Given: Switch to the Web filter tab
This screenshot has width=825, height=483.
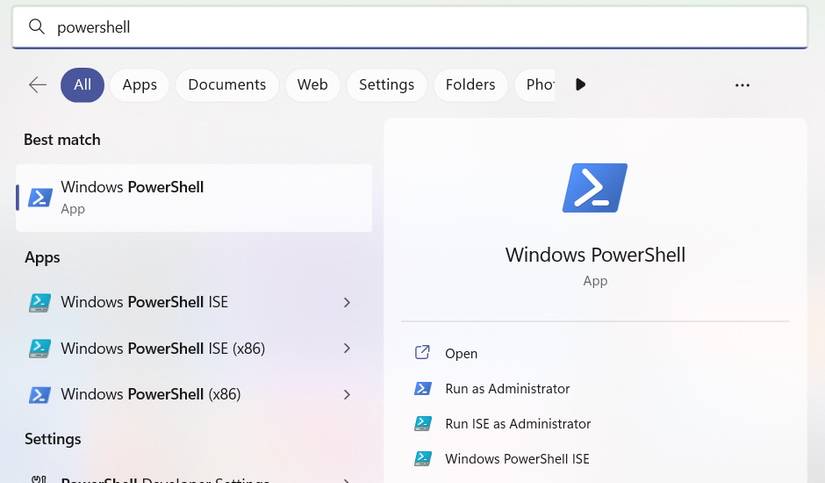Looking at the screenshot, I should [312, 85].
